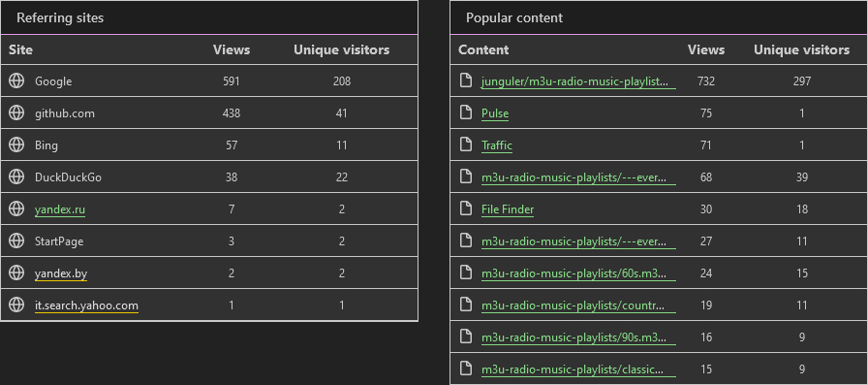Go to the Traffic content link
This screenshot has width=868, height=385.
(497, 145)
